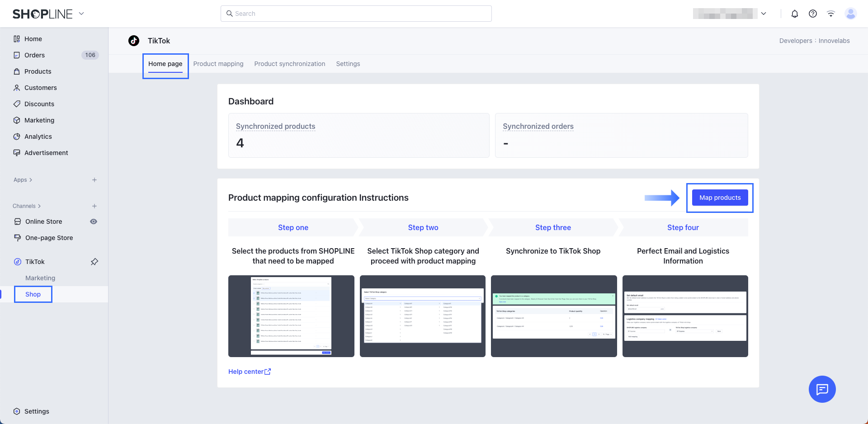Open the Step four screenshot thumbnail
Screen dimensions: 868x424
(x=685, y=316)
